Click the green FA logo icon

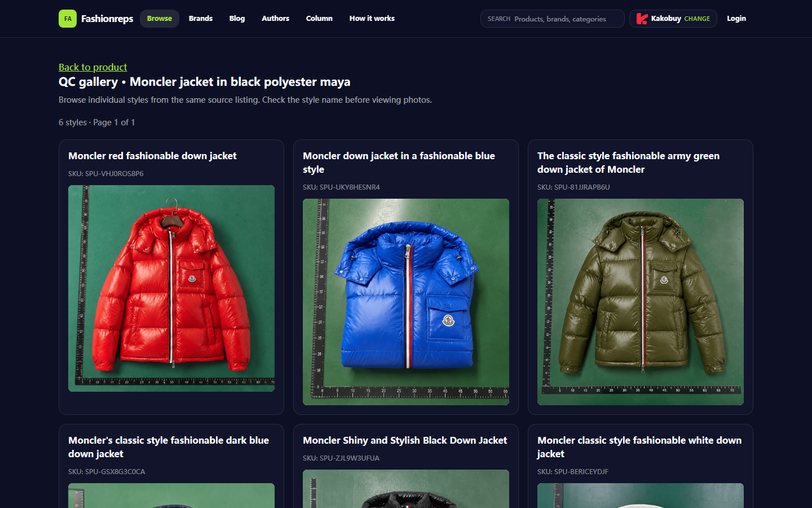click(x=68, y=19)
